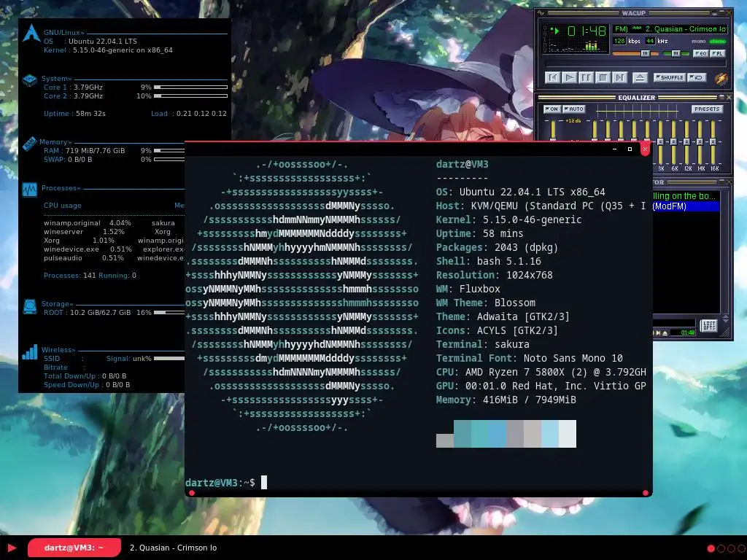Open playlist LIST OPTS menu

click(x=709, y=325)
